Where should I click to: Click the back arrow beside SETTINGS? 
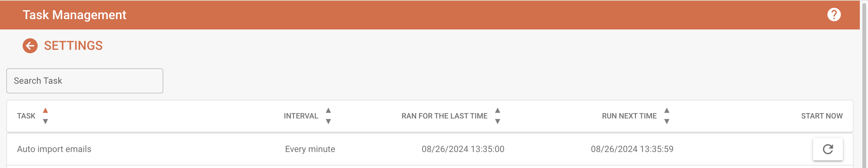tap(30, 46)
